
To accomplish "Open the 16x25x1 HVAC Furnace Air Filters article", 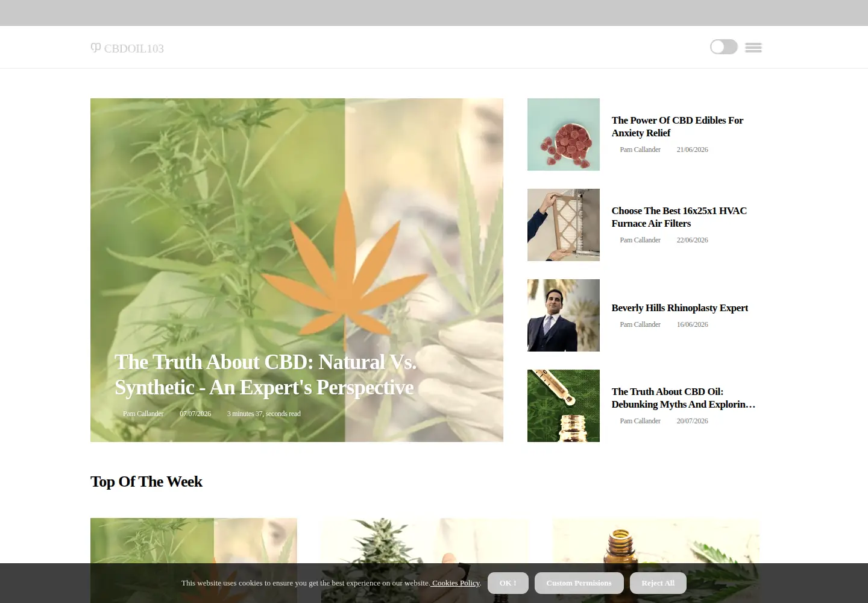I will (679, 217).
